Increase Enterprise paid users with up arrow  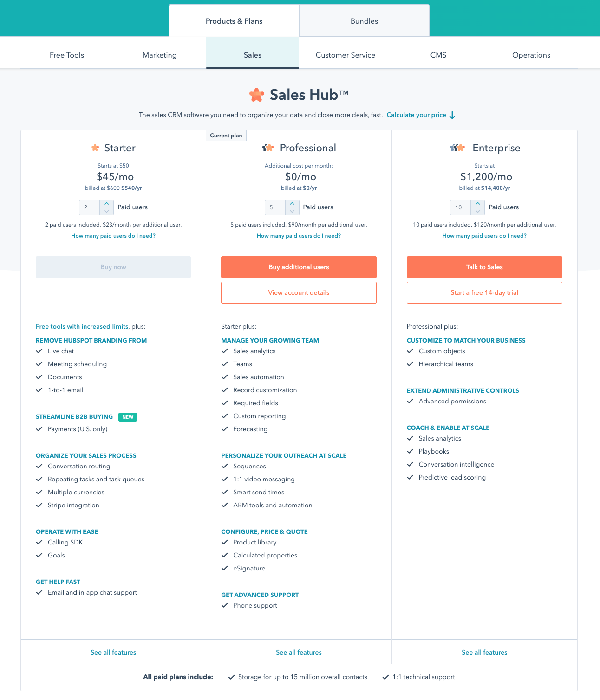[x=478, y=204]
